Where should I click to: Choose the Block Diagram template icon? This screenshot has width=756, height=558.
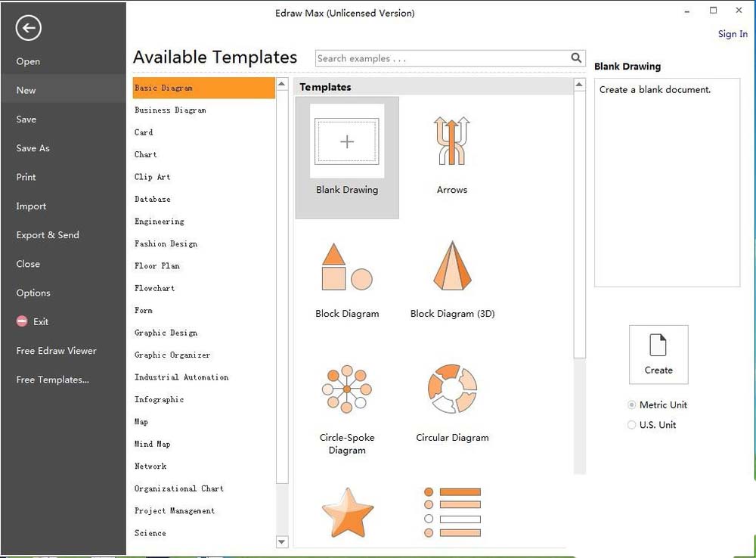[347, 266]
